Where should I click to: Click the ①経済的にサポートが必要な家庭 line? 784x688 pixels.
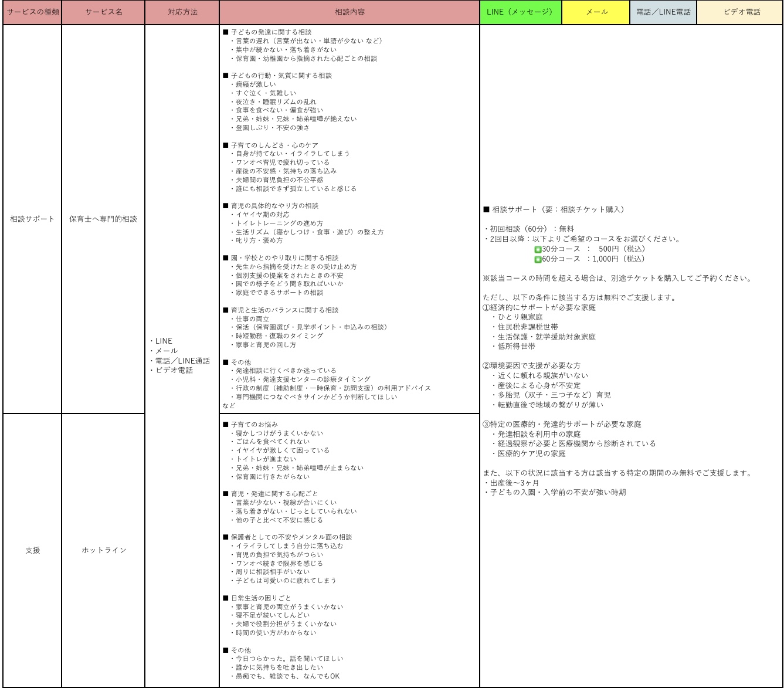539,307
